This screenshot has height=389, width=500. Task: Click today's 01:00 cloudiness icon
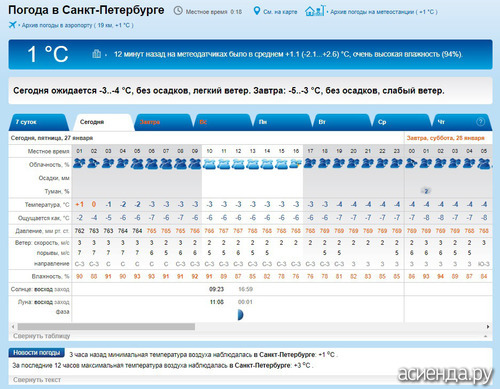(79, 163)
